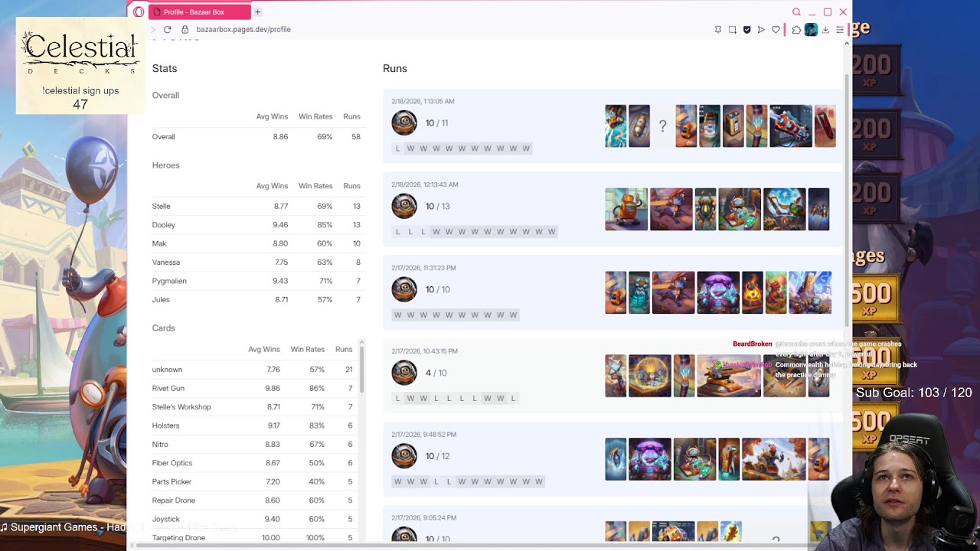Open the Opera main menu icon
This screenshot has height=551, width=980.
pyautogui.click(x=139, y=11)
